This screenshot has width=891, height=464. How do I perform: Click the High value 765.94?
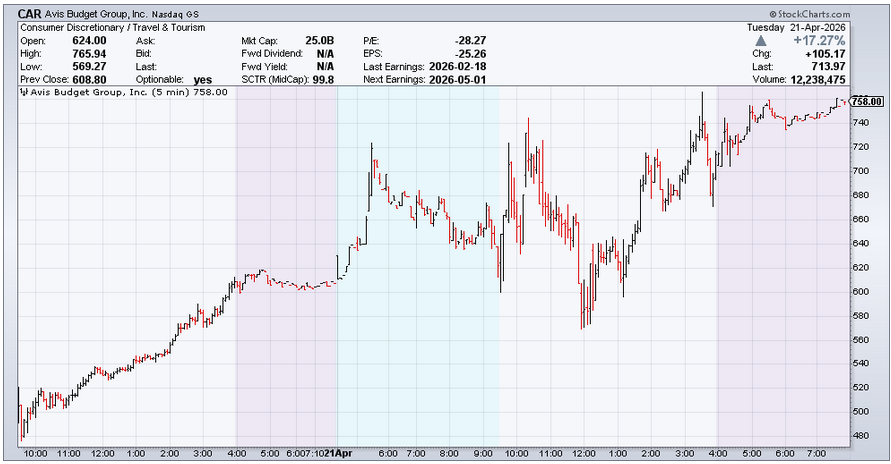(x=89, y=54)
